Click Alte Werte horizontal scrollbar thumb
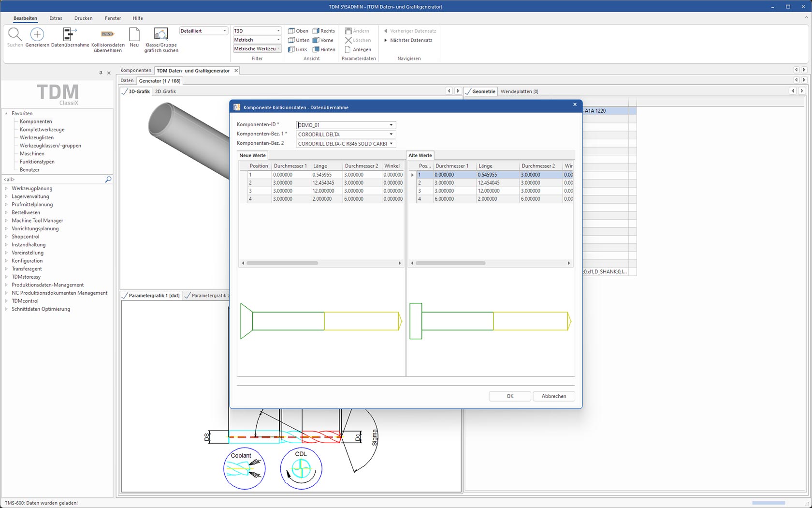This screenshot has height=508, width=812. [x=450, y=263]
